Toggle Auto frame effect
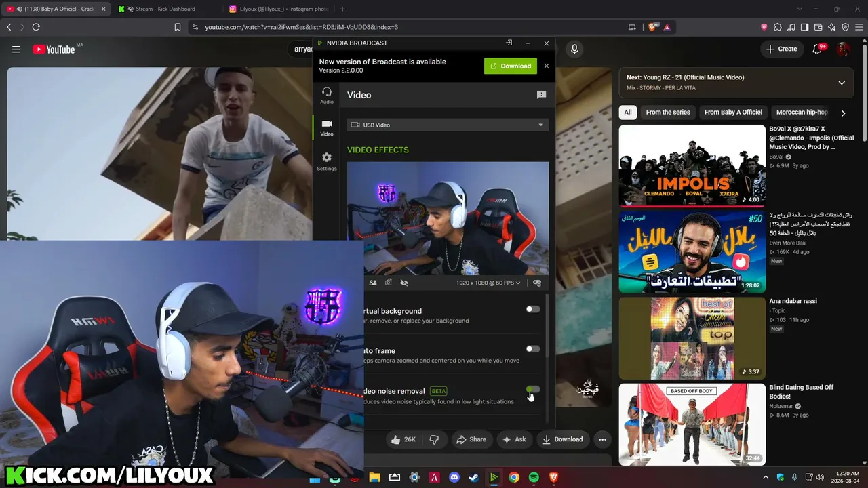This screenshot has width=868, height=488. [x=533, y=349]
